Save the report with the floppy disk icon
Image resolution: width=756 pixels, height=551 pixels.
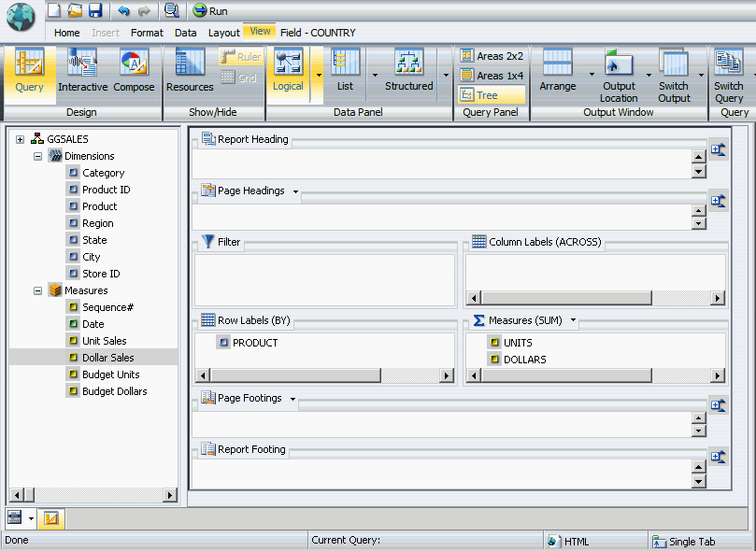click(x=95, y=10)
